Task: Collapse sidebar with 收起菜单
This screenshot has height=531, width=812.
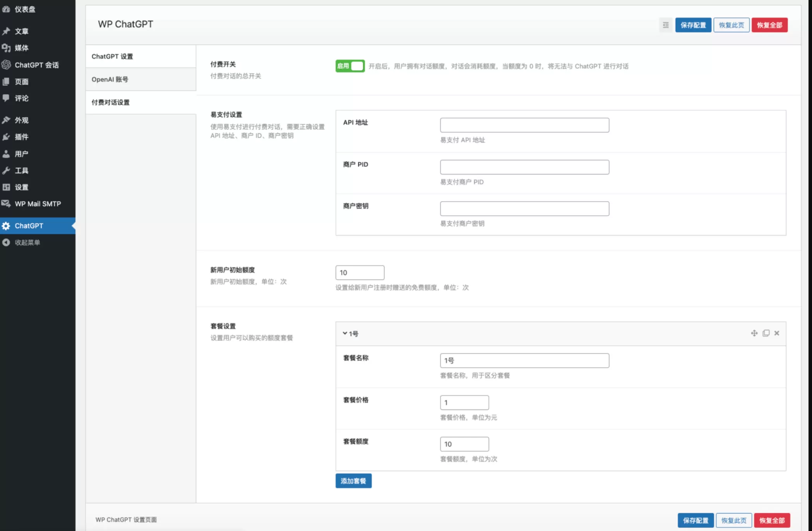Action: (27, 242)
